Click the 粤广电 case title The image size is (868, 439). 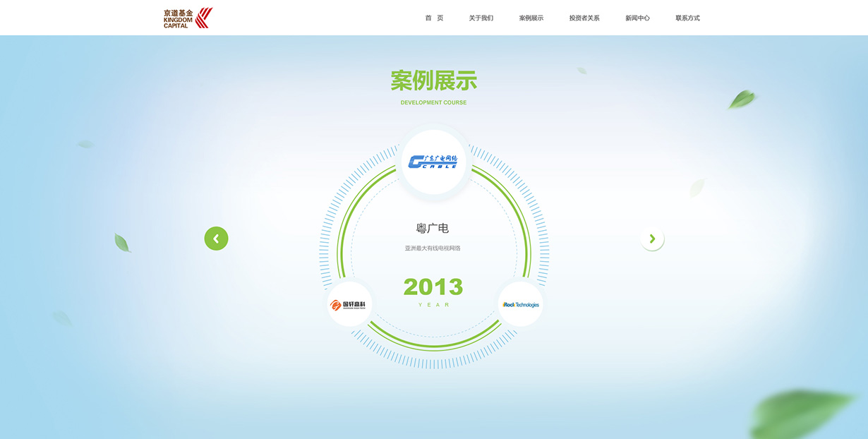tap(433, 229)
